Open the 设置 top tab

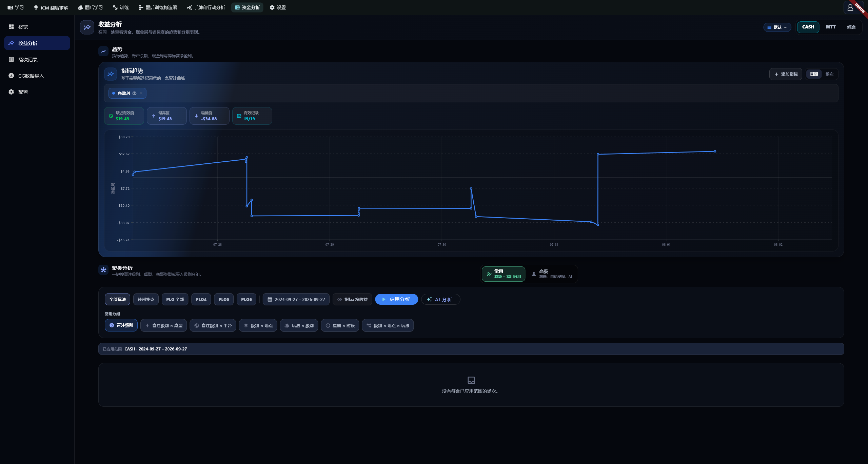tap(278, 7)
